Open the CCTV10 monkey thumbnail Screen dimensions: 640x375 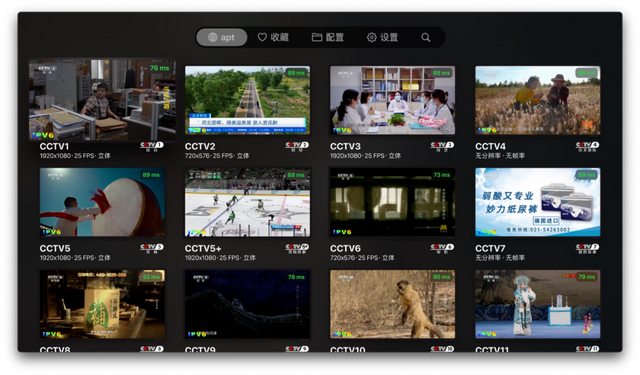[x=393, y=304]
